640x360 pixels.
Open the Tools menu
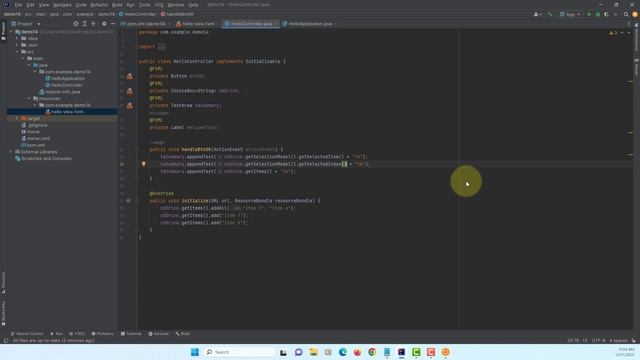point(144,5)
